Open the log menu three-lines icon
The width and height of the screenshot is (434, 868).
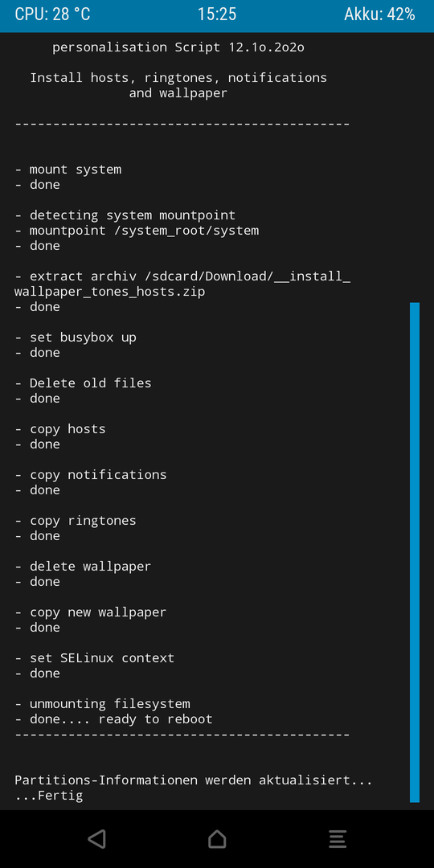[x=337, y=838]
